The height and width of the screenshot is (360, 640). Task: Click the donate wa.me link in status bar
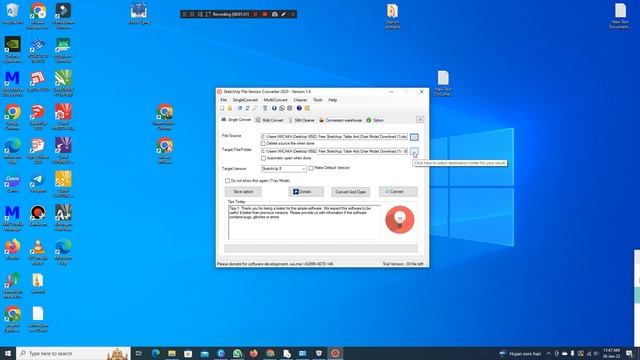(x=275, y=264)
